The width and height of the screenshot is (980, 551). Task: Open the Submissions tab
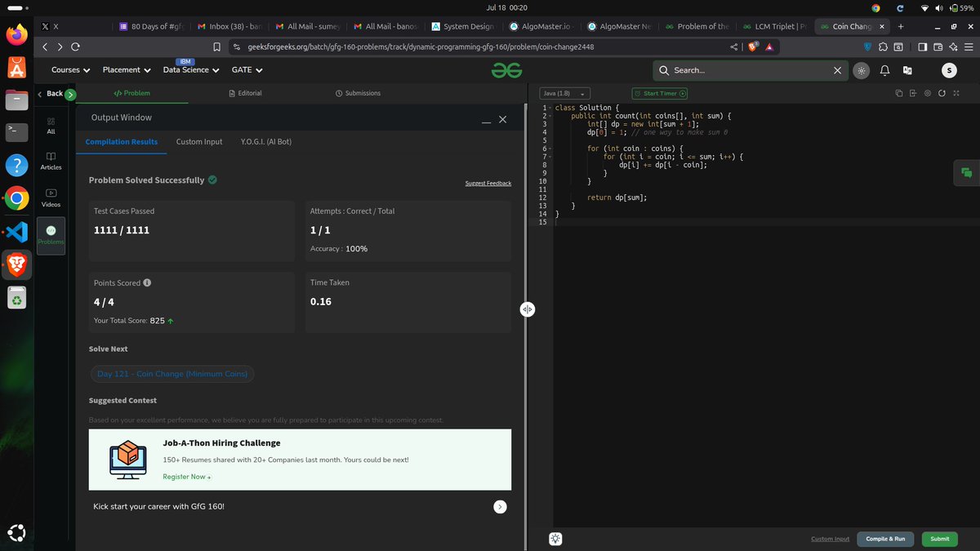pyautogui.click(x=358, y=93)
